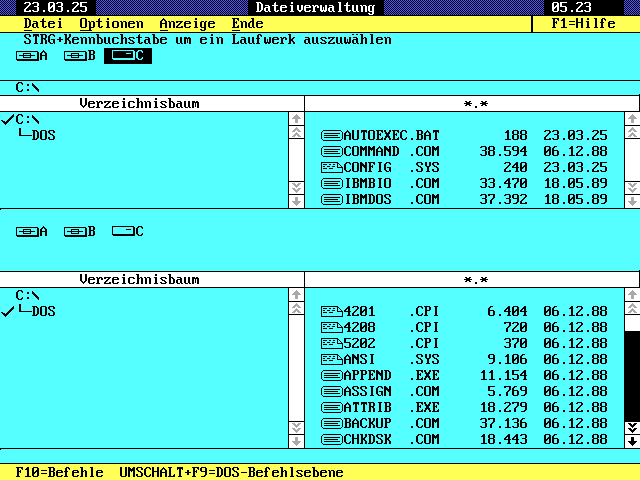Click the 4208.CPI file icon
The image size is (640, 480).
pyautogui.click(x=331, y=327)
